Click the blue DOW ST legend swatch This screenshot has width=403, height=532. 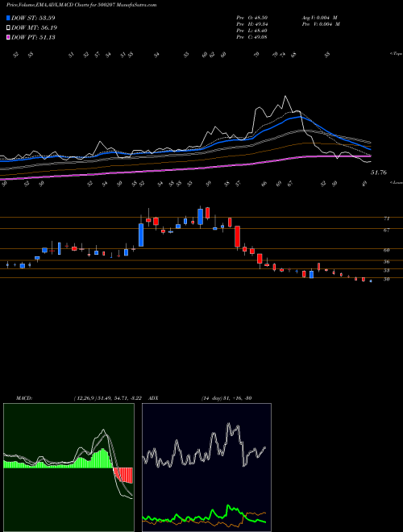8,18
